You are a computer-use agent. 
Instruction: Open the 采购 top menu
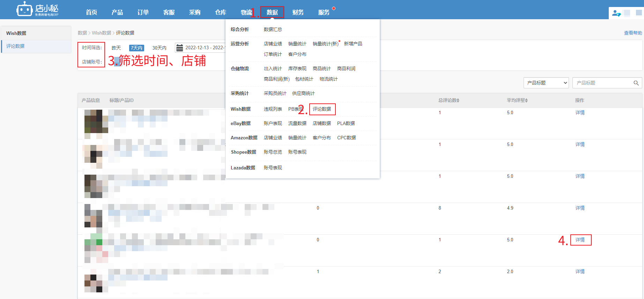tap(195, 12)
